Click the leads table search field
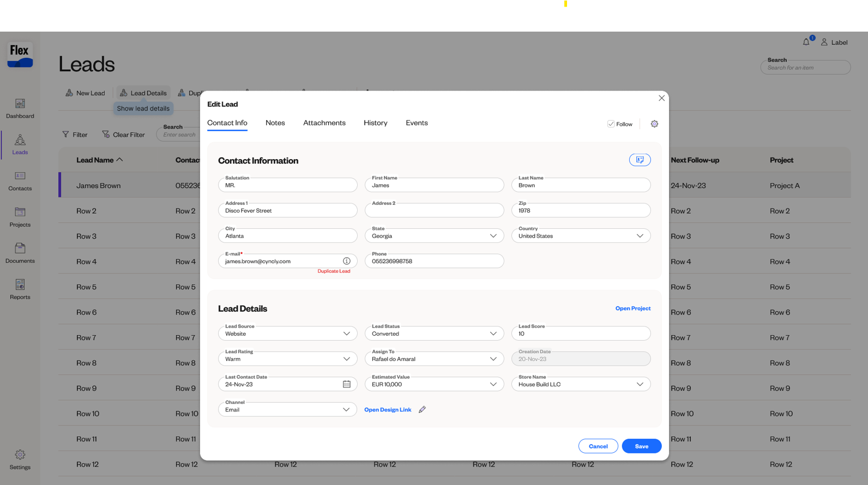 [x=179, y=134]
